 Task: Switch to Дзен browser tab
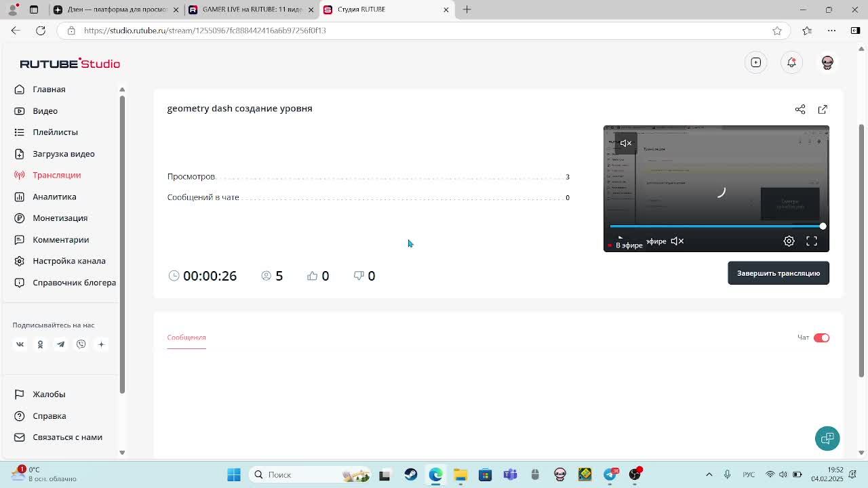[x=116, y=9]
